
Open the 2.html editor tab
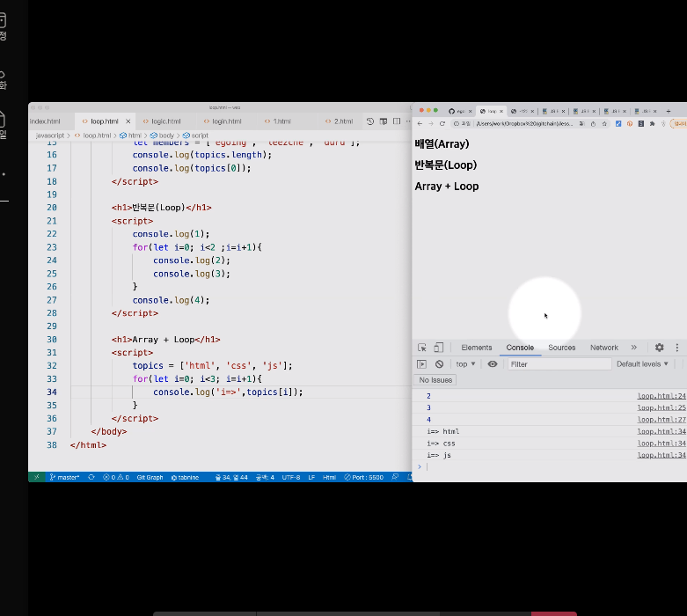point(340,121)
